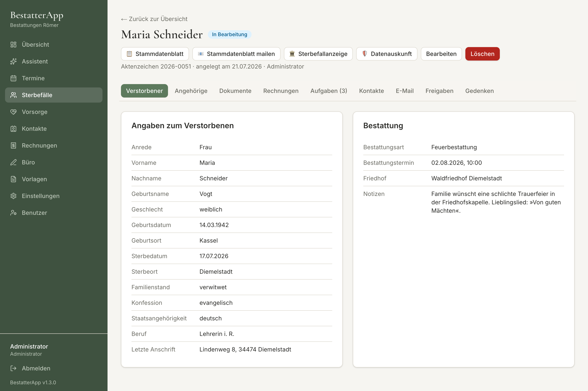This screenshot has height=391, width=588.
Task: Switch to the Rechnungen tab
Action: pyautogui.click(x=281, y=91)
